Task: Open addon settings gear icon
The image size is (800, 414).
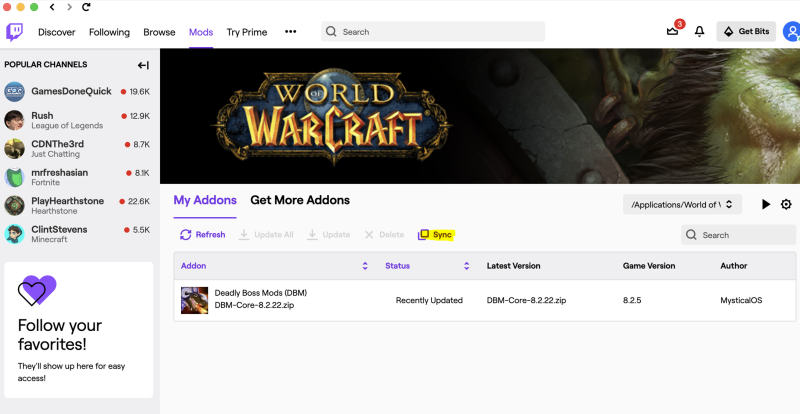Action: pos(786,204)
